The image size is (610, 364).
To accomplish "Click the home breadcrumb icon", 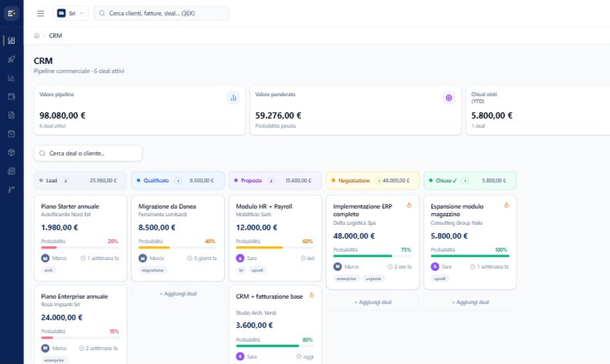I will [37, 35].
